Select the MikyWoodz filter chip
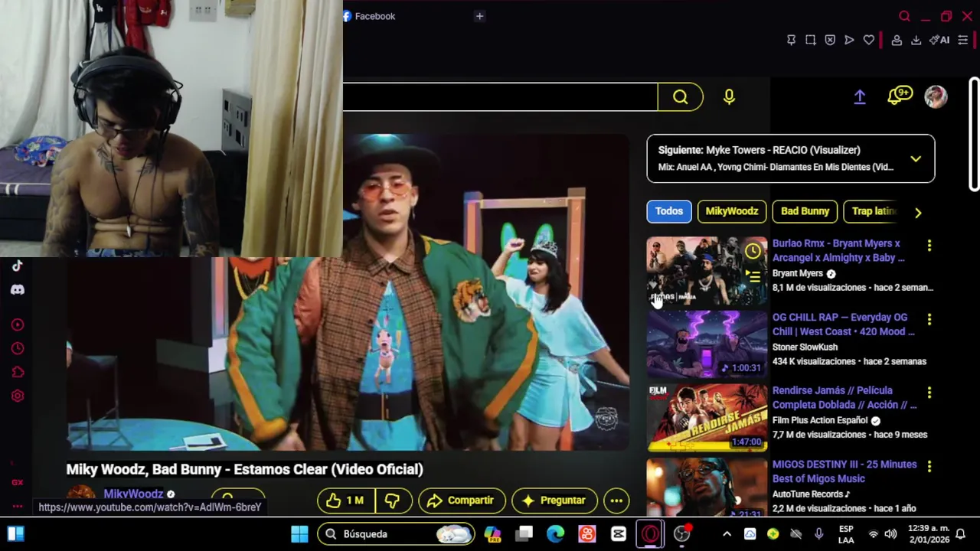The height and width of the screenshot is (551, 980). tap(732, 211)
